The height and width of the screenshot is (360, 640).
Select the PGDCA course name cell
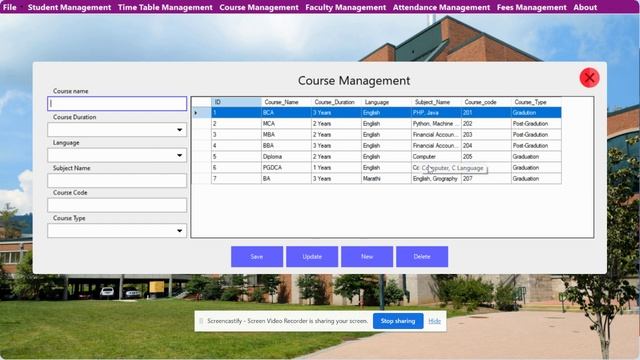point(286,168)
